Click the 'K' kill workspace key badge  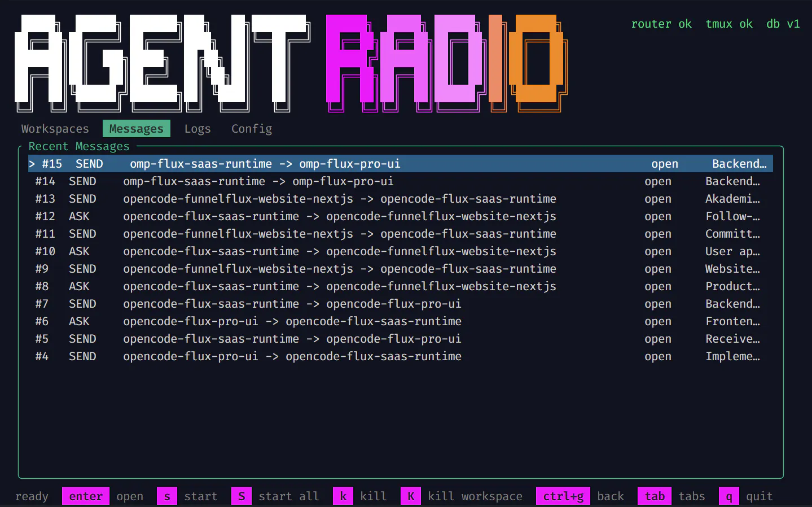point(411,496)
